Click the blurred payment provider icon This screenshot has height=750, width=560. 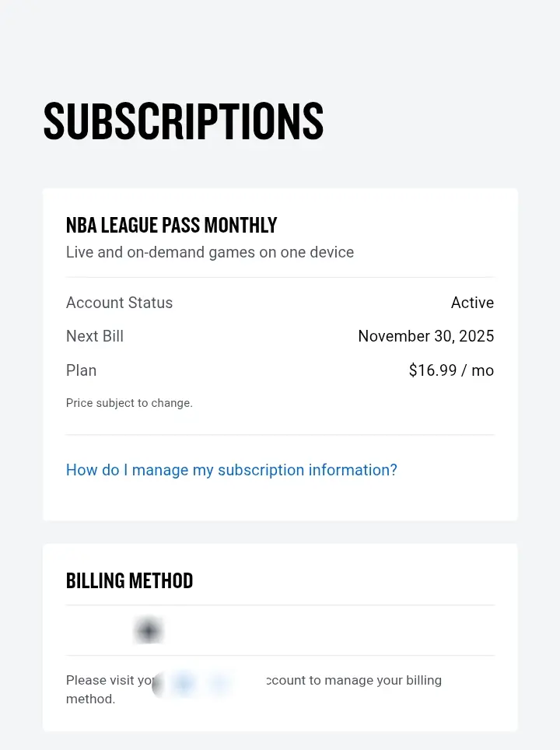click(x=149, y=630)
